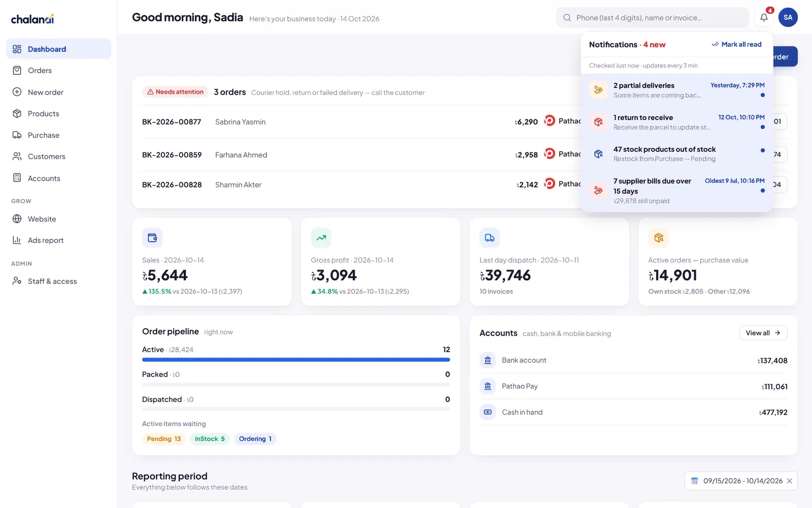Image resolution: width=812 pixels, height=508 pixels.
Task: Click the Active orders box icon
Action: point(659,238)
